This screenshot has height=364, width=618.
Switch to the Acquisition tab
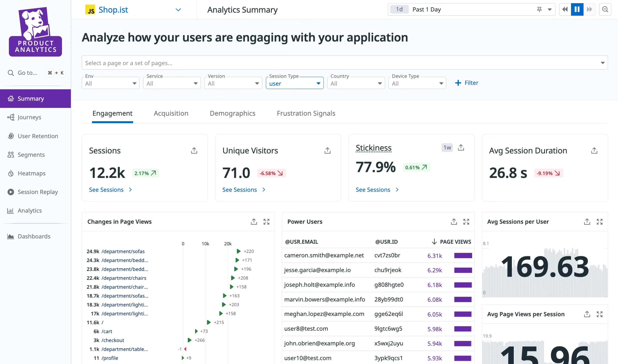coord(171,113)
